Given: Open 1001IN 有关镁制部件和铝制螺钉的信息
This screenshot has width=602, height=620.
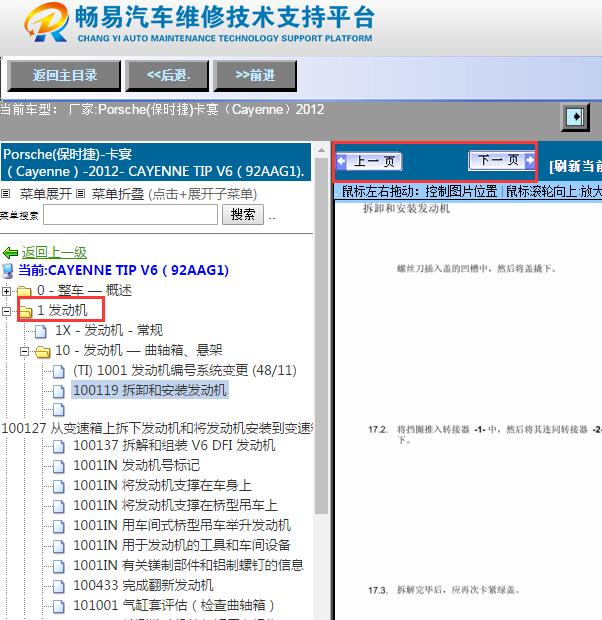Looking at the screenshot, I should tap(188, 565).
